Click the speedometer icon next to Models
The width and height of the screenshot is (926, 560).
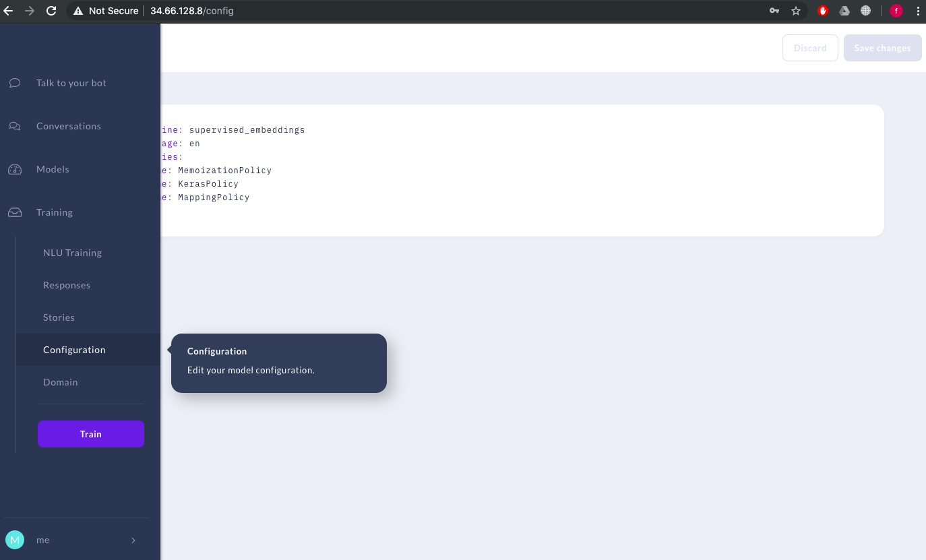14,169
